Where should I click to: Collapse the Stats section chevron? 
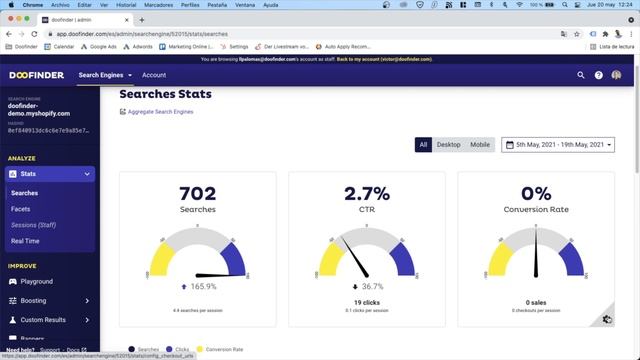tap(87, 174)
